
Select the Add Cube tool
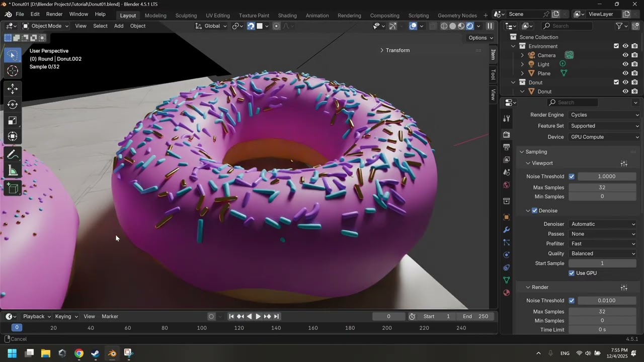[13, 189]
